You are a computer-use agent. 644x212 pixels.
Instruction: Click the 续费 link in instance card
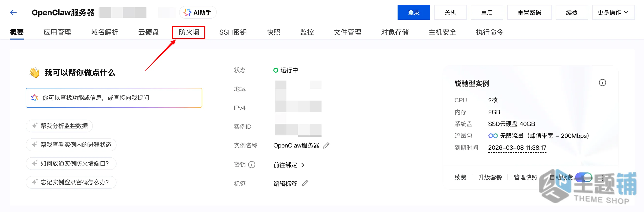pos(460,177)
